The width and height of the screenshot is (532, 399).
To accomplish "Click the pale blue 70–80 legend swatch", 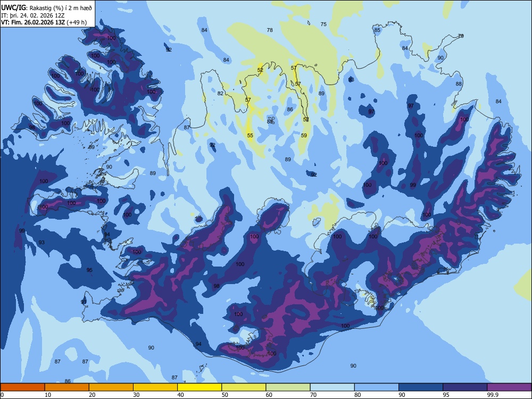I will click(332, 387).
